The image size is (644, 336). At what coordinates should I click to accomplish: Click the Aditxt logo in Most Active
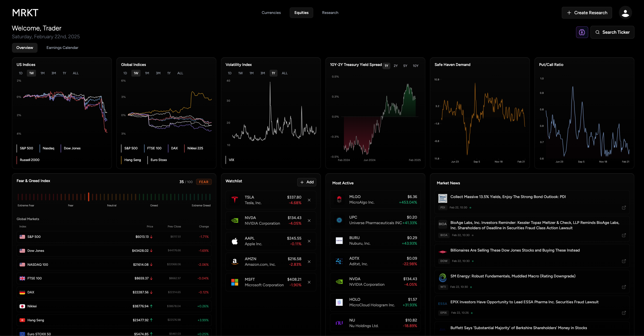(339, 261)
